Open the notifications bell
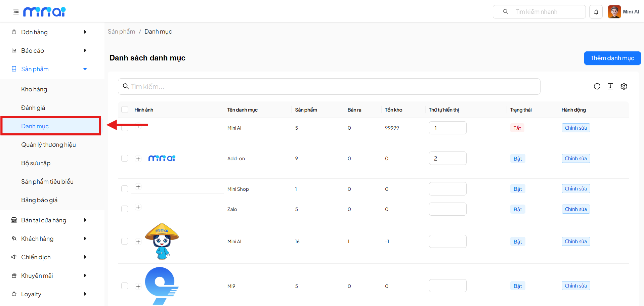Screen dimensions: 644x306 pos(596,12)
